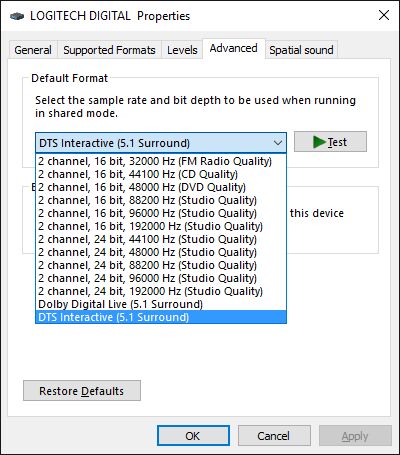Select 2 channel, 24 bit, 192000 Hz option
Viewport: 400px width, 455px height.
tap(161, 291)
